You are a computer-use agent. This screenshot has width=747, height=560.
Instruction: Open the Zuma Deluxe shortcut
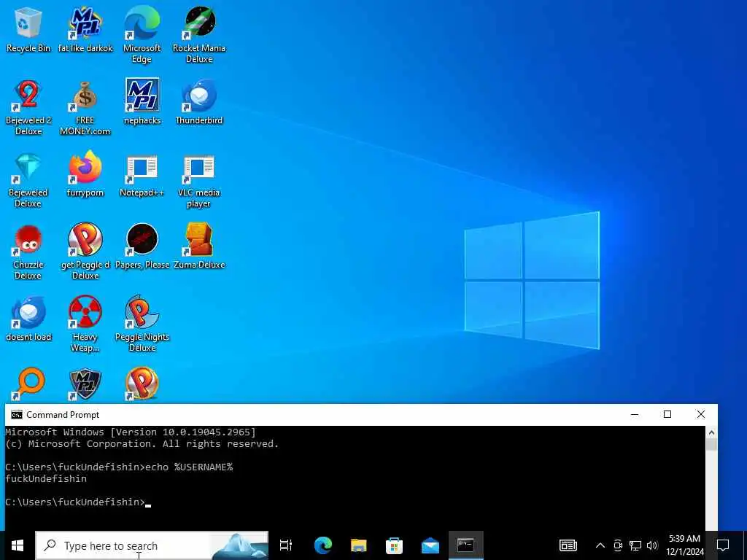(x=199, y=246)
